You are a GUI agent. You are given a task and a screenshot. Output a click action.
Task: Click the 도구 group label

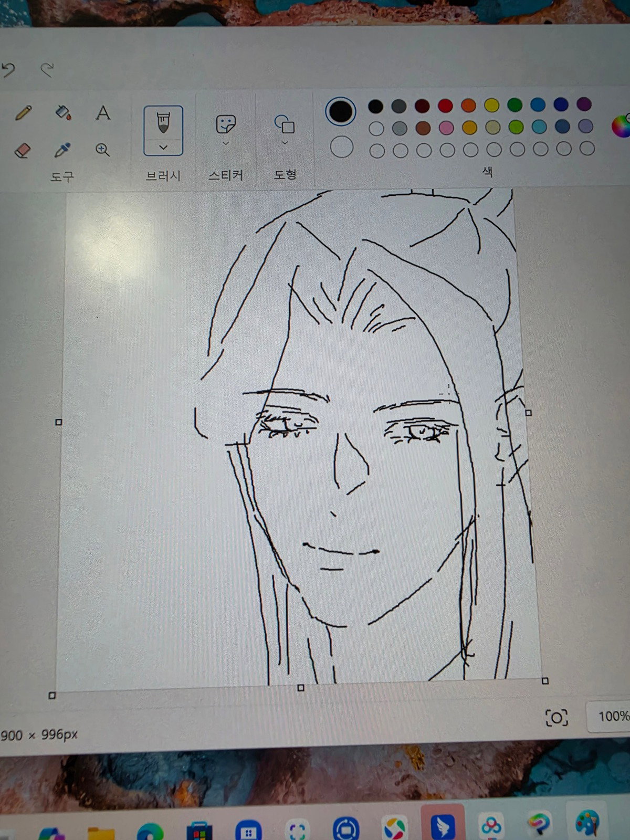pos(62,177)
